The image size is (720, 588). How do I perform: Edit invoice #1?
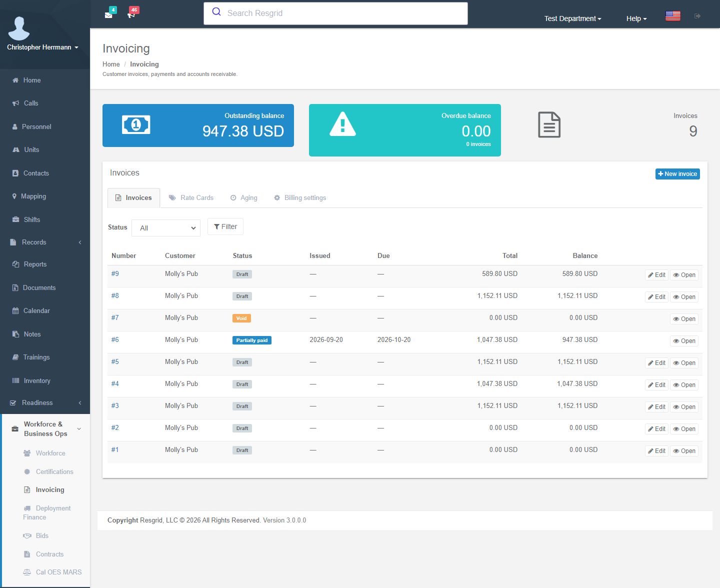(656, 451)
